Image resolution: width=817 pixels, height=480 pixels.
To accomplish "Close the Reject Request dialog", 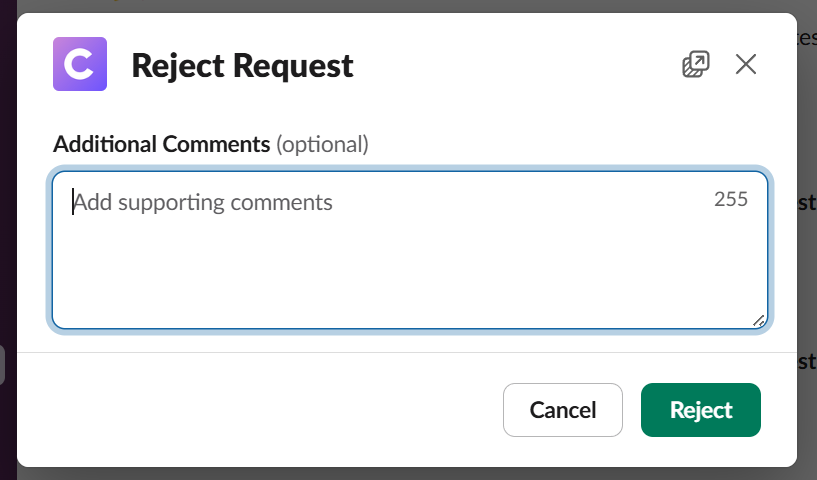I will [x=746, y=65].
